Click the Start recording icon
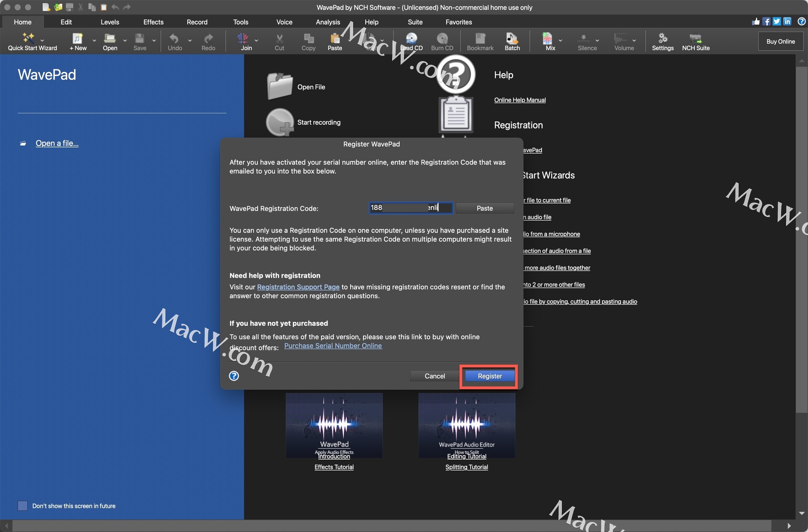Image resolution: width=808 pixels, height=532 pixels. pyautogui.click(x=280, y=122)
